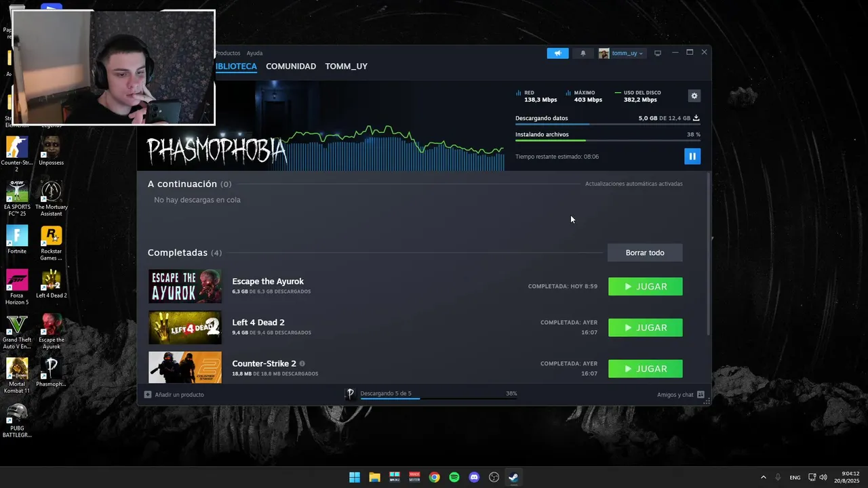Open Forza Horizon 5 desktop shortcut

click(17, 287)
